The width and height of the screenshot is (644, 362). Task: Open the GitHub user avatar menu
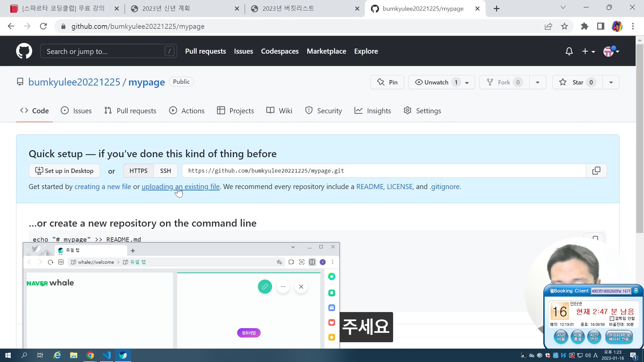611,51
